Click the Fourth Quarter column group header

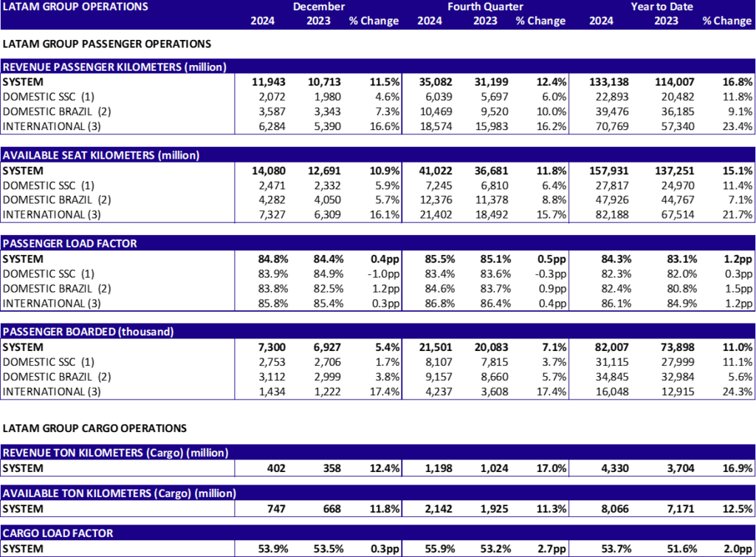485,7
